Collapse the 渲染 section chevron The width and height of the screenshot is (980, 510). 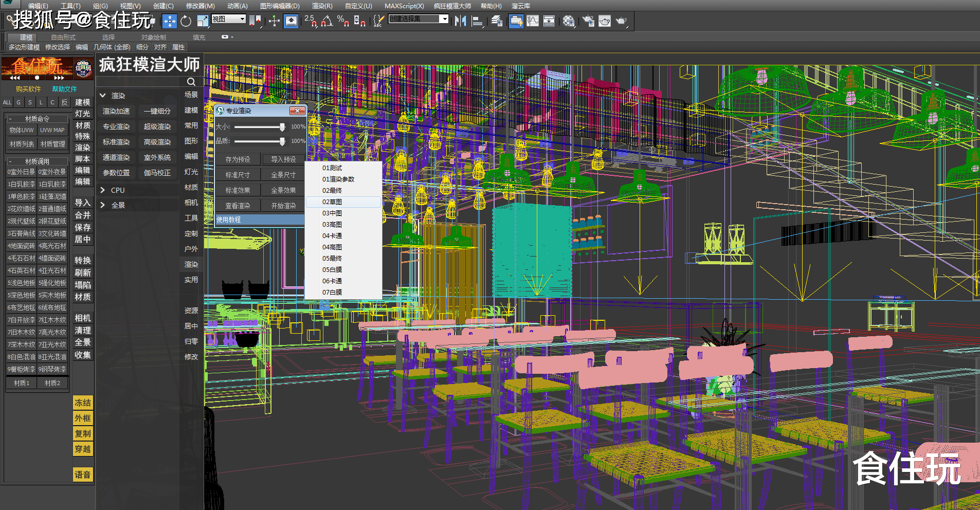pyautogui.click(x=103, y=96)
